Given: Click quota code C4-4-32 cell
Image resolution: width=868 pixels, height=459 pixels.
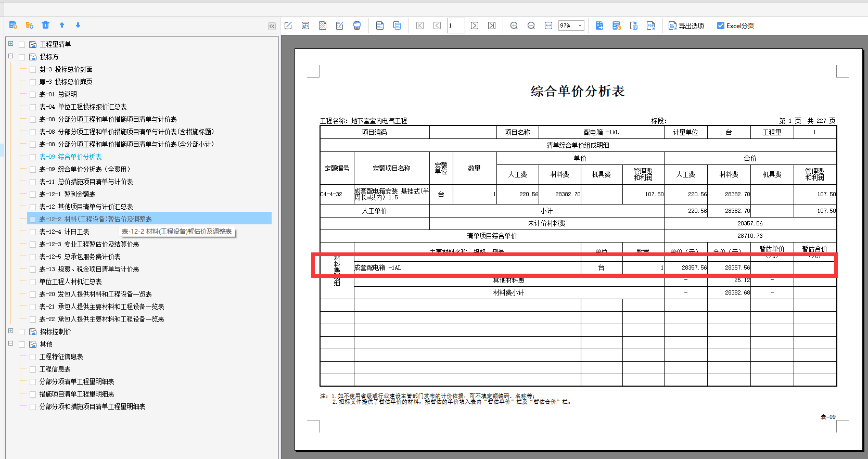Looking at the screenshot, I should [337, 194].
